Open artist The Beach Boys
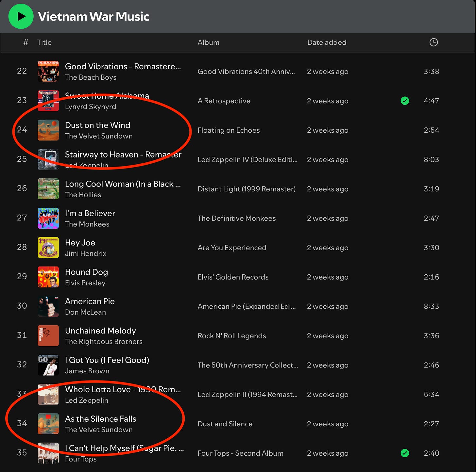 coord(91,77)
